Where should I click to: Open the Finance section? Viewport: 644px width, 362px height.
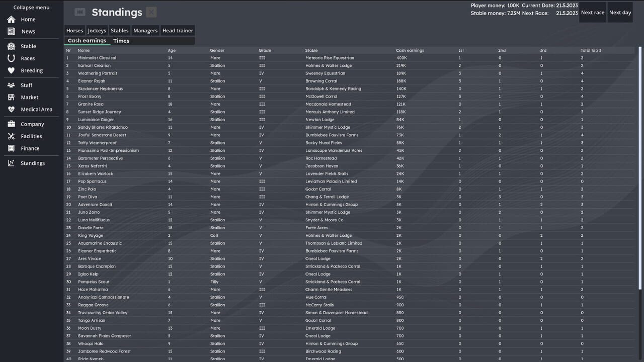click(x=30, y=148)
